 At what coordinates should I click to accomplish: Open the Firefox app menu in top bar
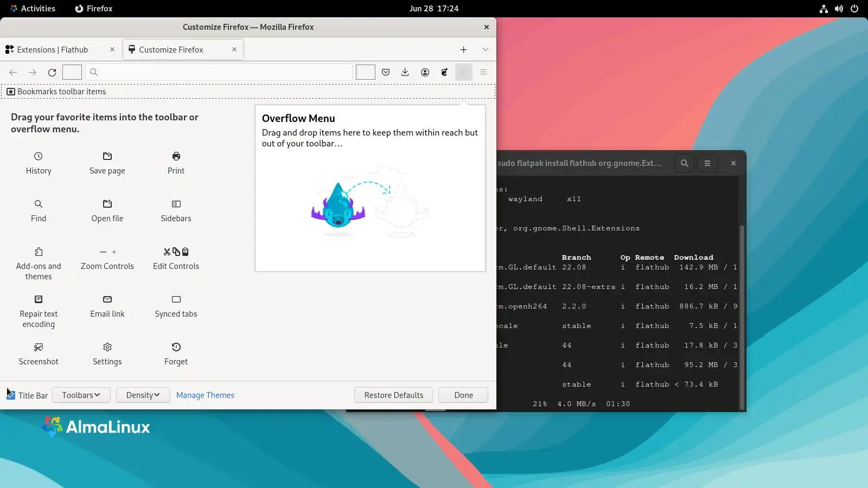[x=94, y=9]
